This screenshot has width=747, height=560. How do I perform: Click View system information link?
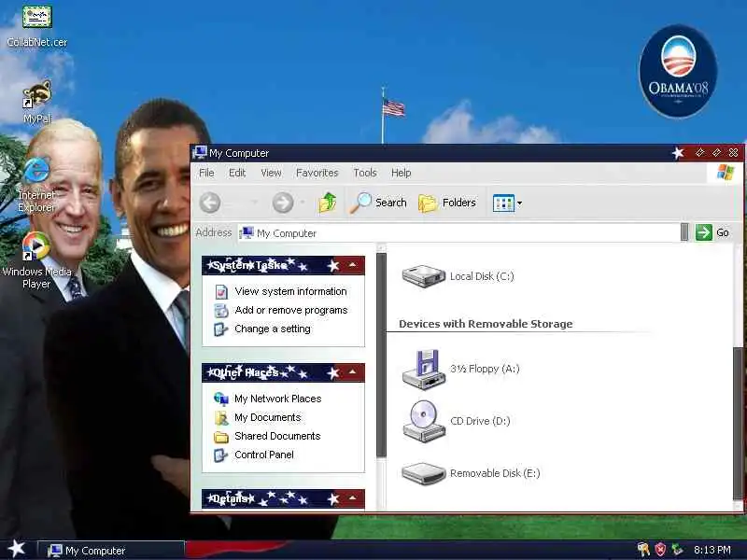click(290, 291)
